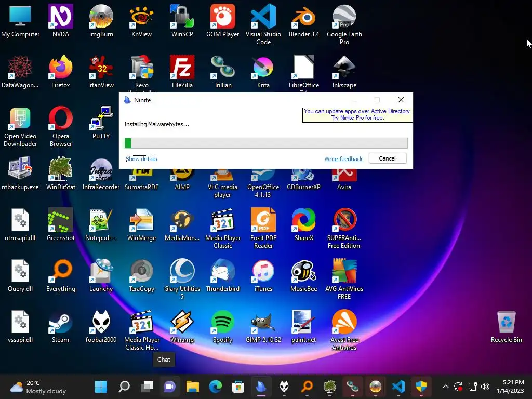
Task: Open File Explorer from taskbar
Action: click(x=192, y=387)
